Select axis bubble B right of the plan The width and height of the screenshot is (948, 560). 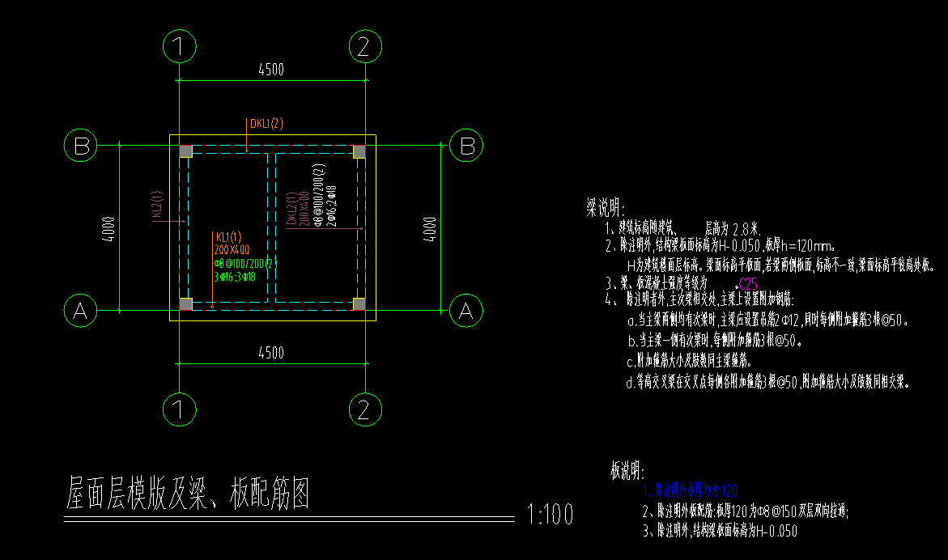tap(466, 146)
